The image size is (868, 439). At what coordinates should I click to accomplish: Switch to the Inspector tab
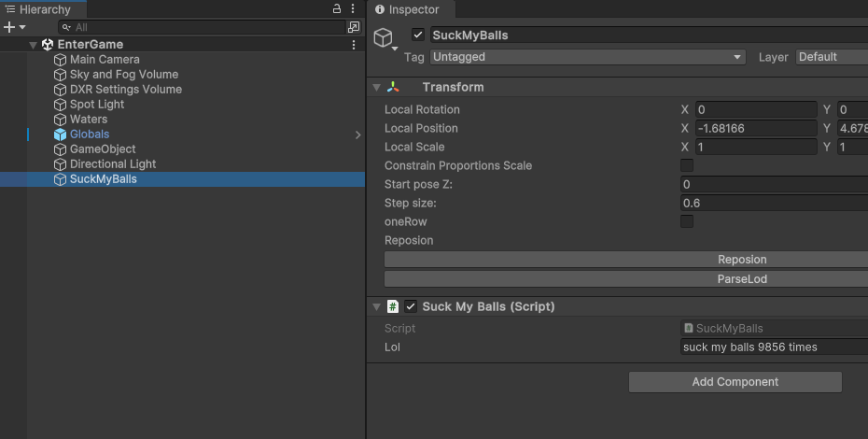[408, 9]
